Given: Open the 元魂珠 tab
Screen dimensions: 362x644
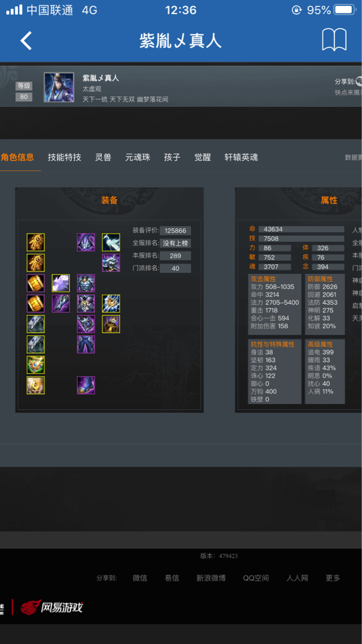Looking at the screenshot, I should (137, 157).
